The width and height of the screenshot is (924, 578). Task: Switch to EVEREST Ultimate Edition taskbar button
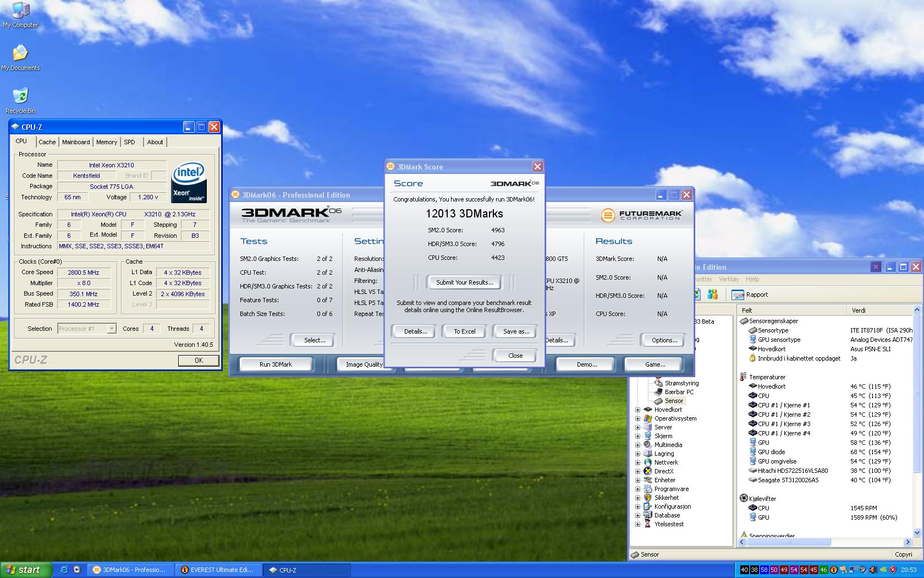219,570
